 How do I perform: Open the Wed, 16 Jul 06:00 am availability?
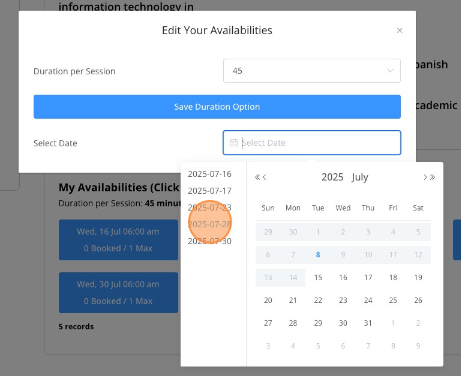[x=118, y=240]
